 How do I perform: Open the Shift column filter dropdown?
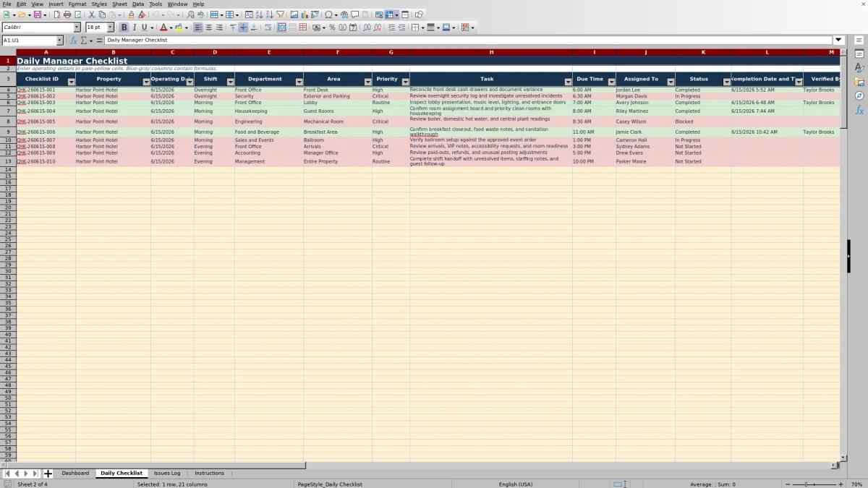point(231,82)
